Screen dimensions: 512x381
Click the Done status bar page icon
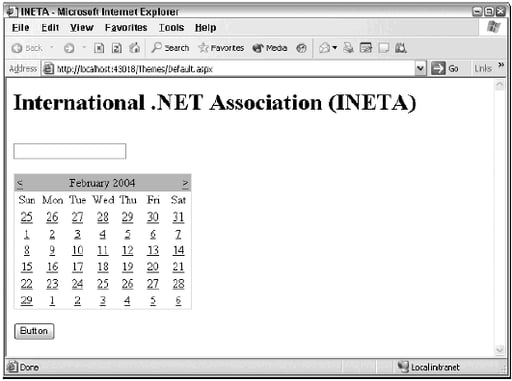(12, 367)
